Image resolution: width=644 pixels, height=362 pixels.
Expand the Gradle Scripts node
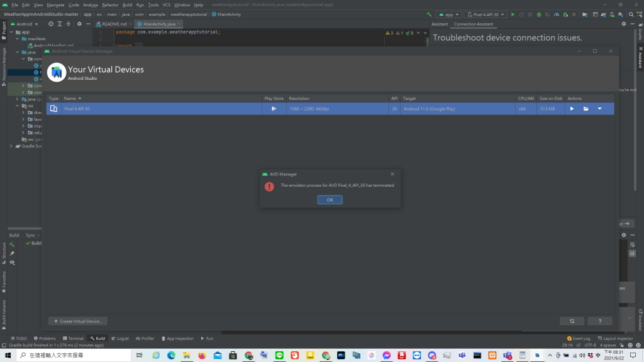coord(11,146)
